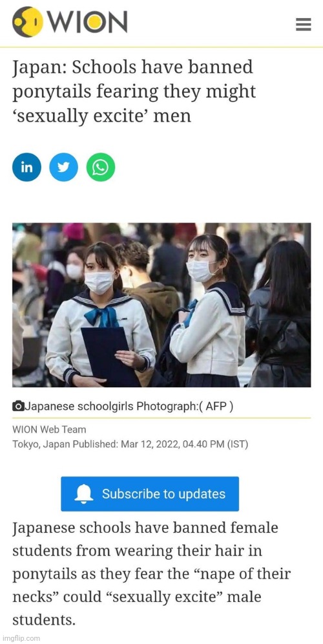
Task: Click the Mar 12, 2022 publish timestamp
Action: (185, 444)
